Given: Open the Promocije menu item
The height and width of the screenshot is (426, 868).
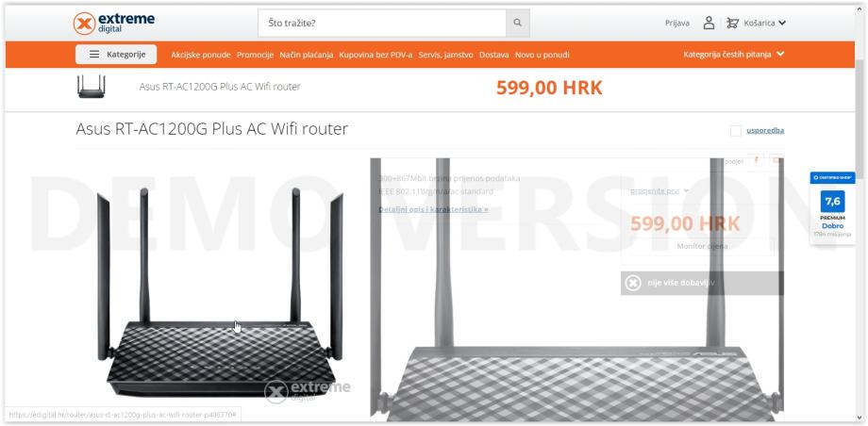Looking at the screenshot, I should point(255,55).
